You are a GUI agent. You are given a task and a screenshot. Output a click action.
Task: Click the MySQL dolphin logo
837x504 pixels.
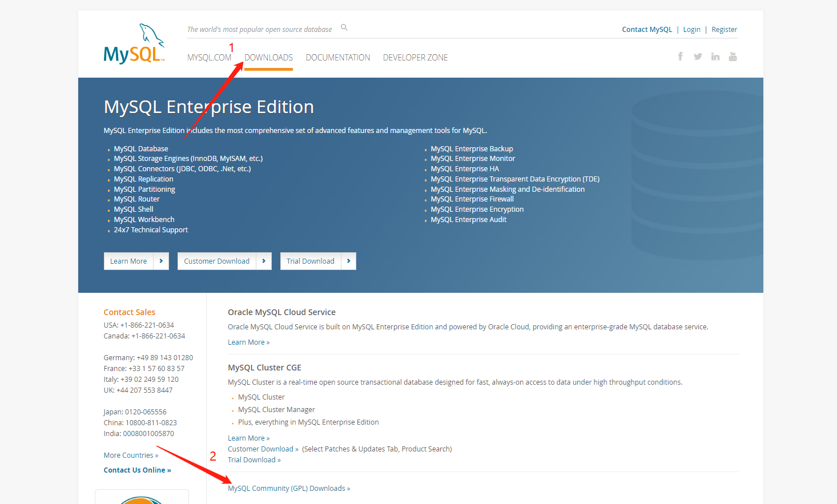(134, 44)
